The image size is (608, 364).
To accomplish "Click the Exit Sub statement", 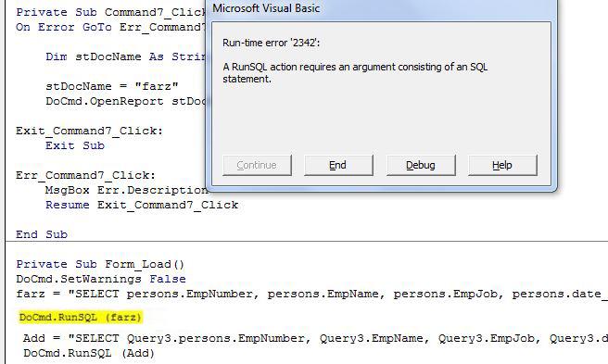I will tap(75, 145).
